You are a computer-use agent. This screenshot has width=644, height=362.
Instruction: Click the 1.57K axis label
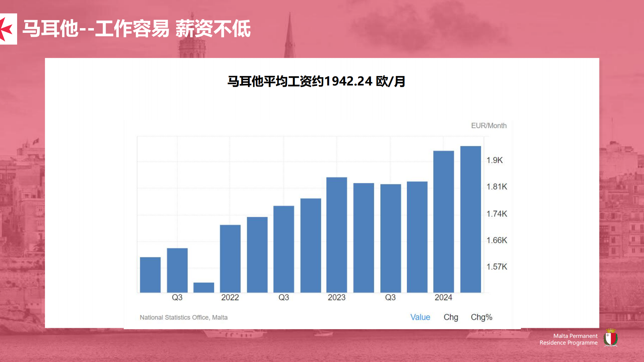(x=497, y=267)
